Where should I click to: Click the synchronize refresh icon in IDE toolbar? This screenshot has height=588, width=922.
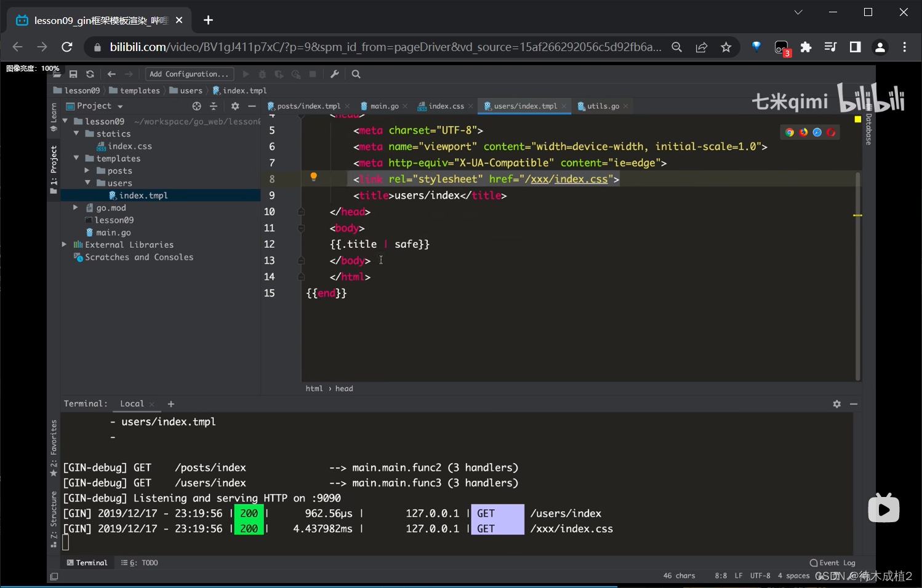(90, 74)
